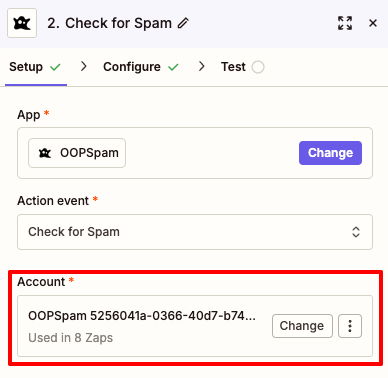The height and width of the screenshot is (378, 388).
Task: Close the Check for Spam panel
Action: pyautogui.click(x=373, y=23)
